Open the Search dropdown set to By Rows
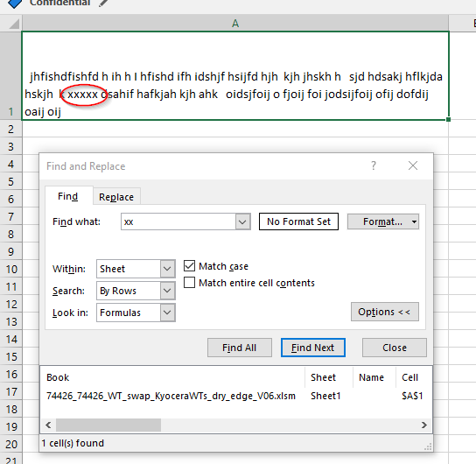 tap(136, 291)
